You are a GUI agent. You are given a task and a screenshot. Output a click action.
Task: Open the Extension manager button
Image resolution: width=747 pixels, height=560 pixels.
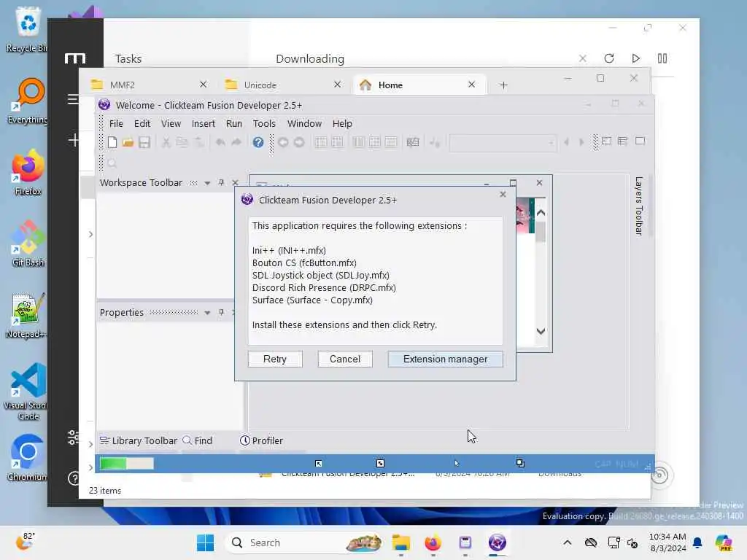pyautogui.click(x=446, y=359)
